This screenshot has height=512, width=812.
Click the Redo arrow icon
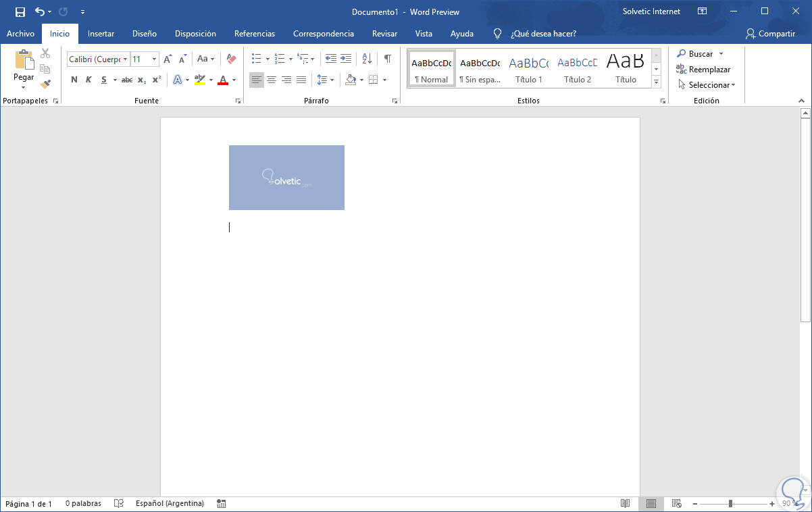tap(64, 11)
